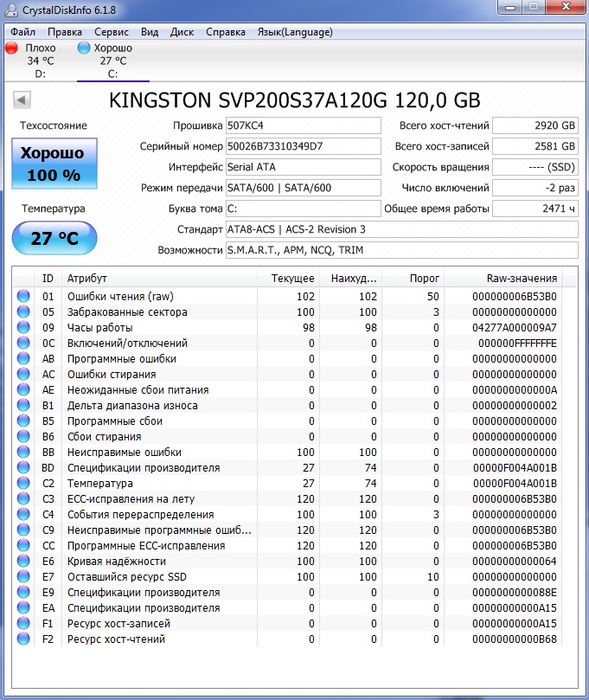Open the Диск menu
This screenshot has height=700, width=589.
182,32
